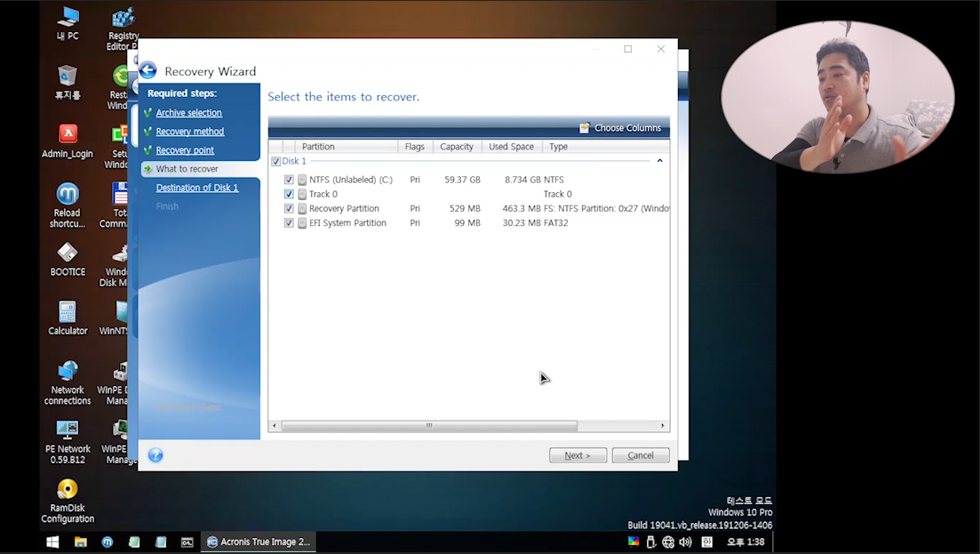Sort by the Capacity column header

tap(457, 147)
